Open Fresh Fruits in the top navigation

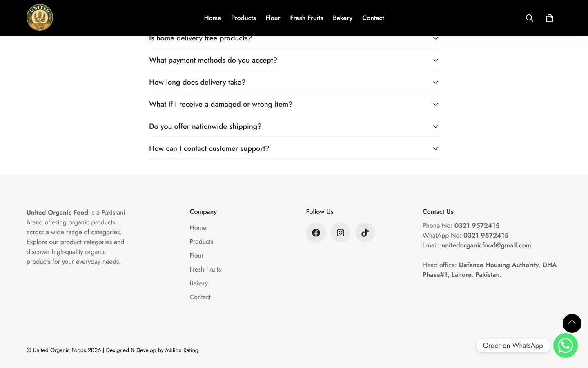[x=307, y=18]
